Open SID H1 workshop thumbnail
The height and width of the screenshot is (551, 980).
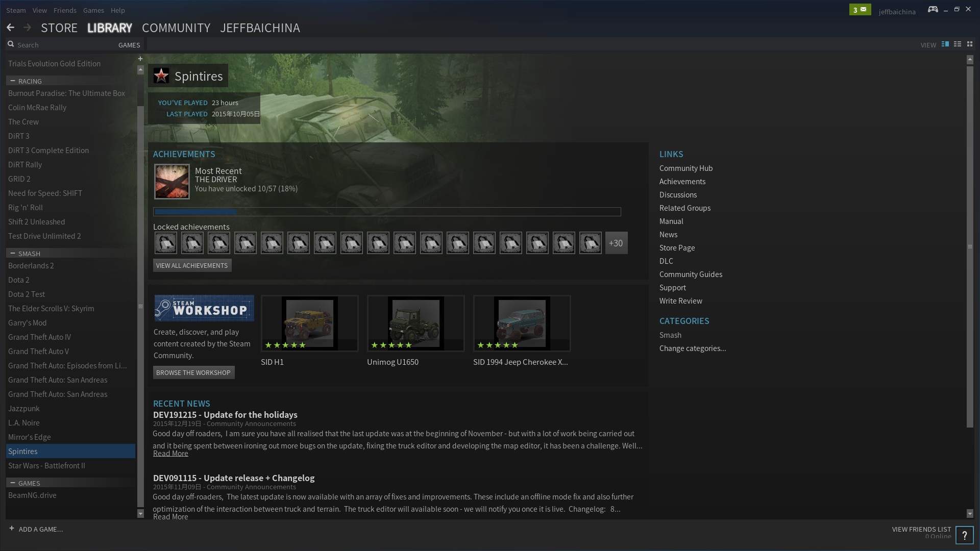309,323
